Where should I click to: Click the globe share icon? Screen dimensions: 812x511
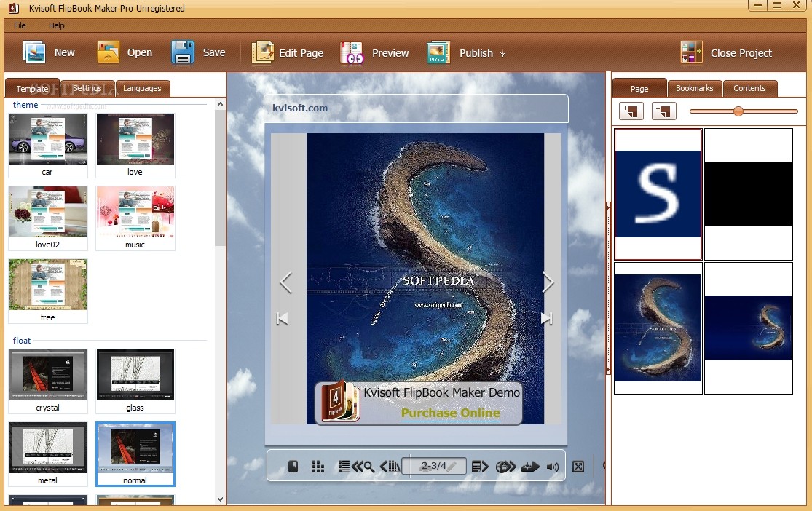(x=502, y=467)
